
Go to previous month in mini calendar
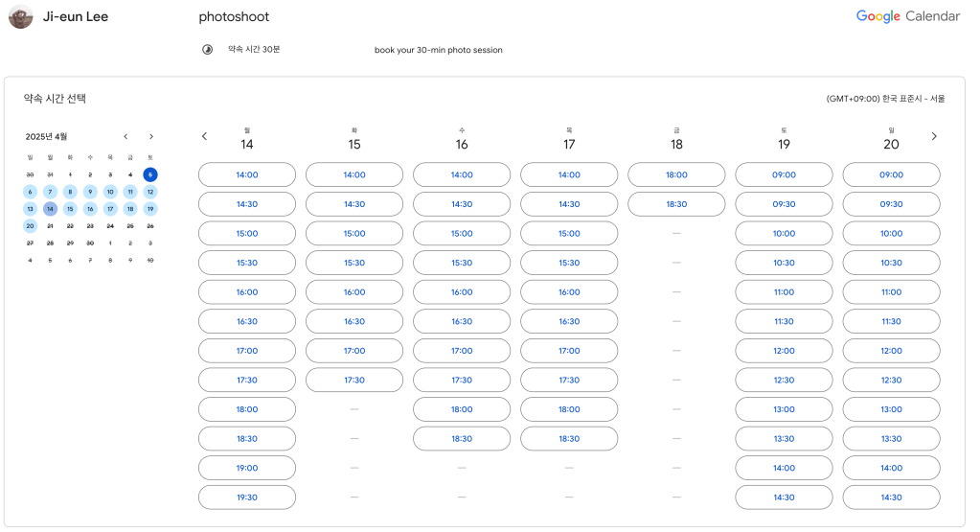(125, 137)
